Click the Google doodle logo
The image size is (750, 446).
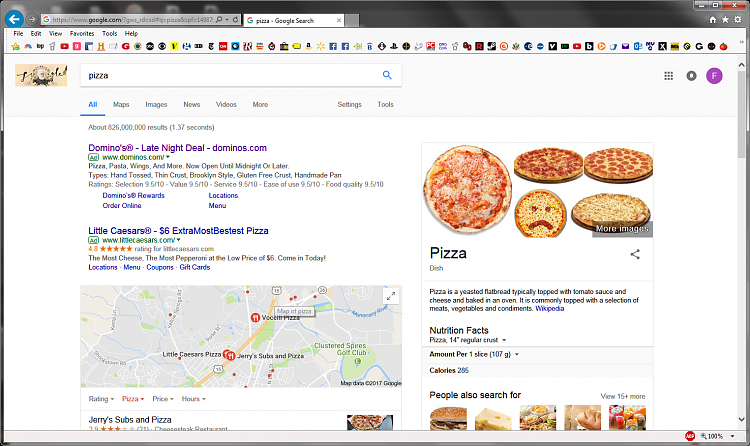pos(41,75)
